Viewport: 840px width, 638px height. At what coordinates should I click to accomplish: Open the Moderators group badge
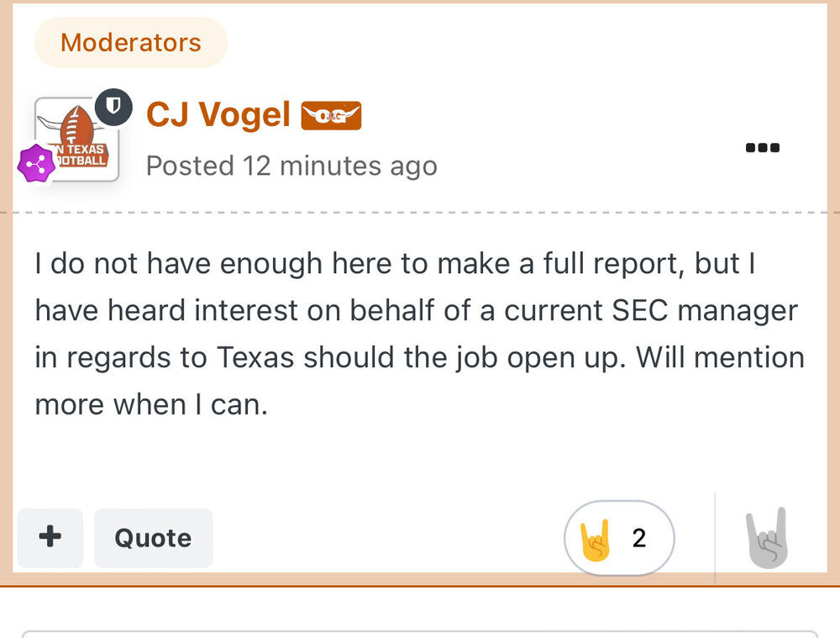pyautogui.click(x=131, y=43)
